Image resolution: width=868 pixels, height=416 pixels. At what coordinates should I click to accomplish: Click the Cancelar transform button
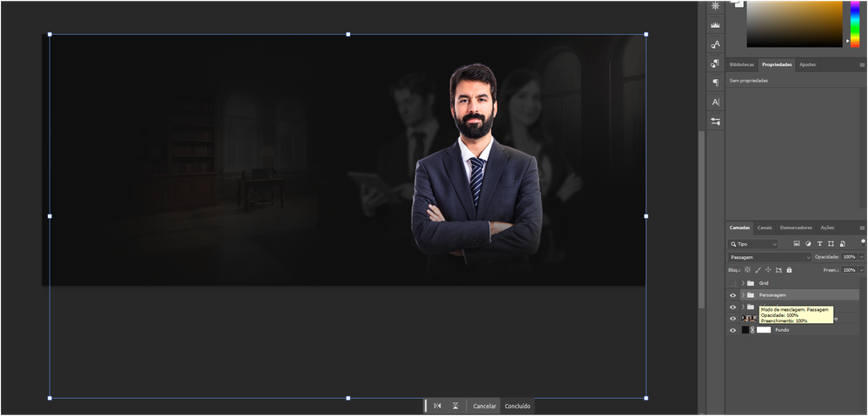484,406
